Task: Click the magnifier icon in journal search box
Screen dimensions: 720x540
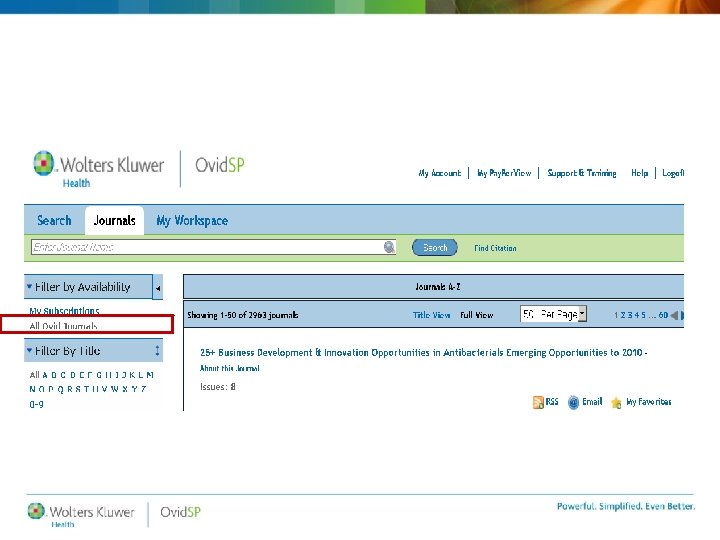Action: click(x=389, y=247)
